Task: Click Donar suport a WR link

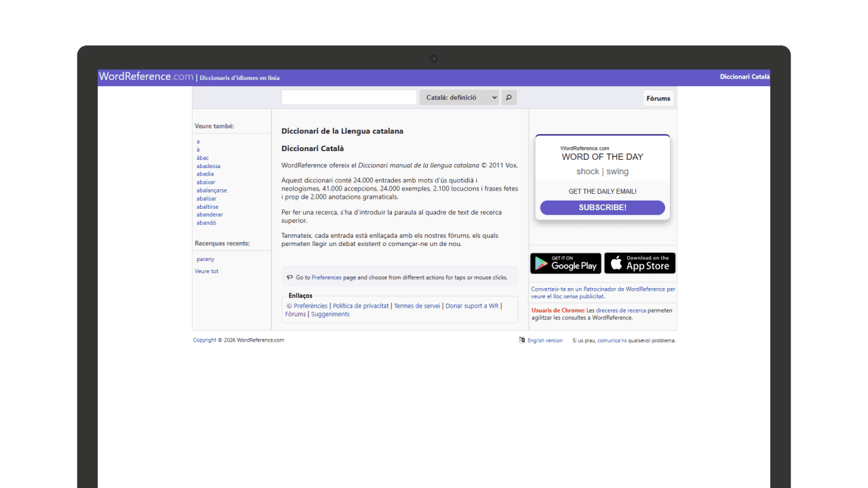Action: tap(472, 306)
